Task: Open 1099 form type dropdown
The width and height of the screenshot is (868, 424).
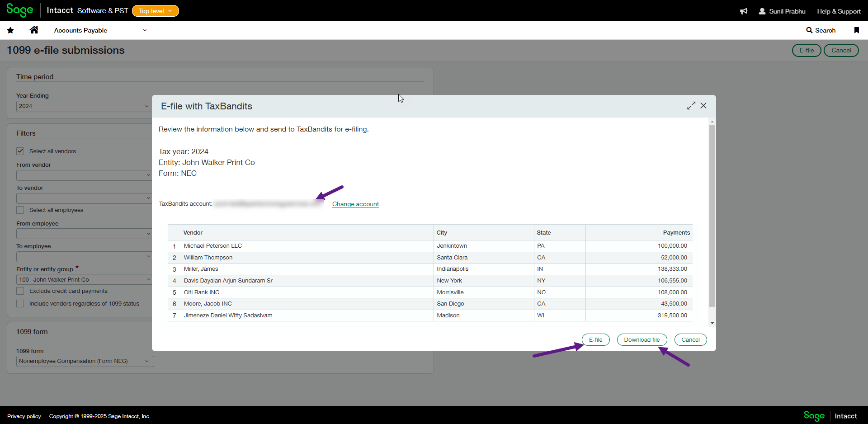Action: [x=85, y=361]
